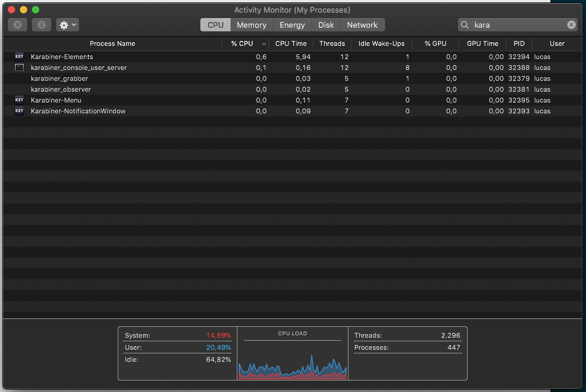The image size is (586, 392).
Task: Select the Karabiner-NotificationWindow process
Action: [x=293, y=111]
